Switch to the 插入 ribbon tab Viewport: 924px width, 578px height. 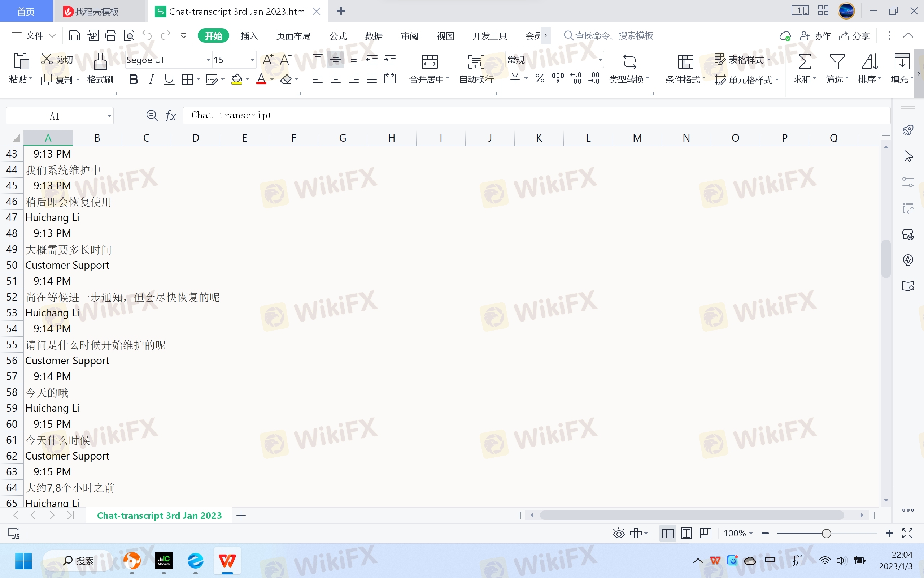point(249,36)
